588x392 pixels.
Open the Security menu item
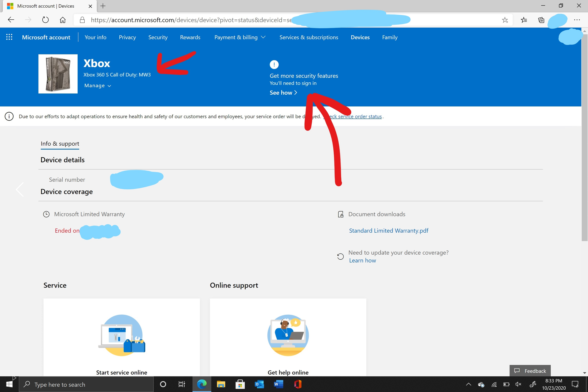click(158, 37)
